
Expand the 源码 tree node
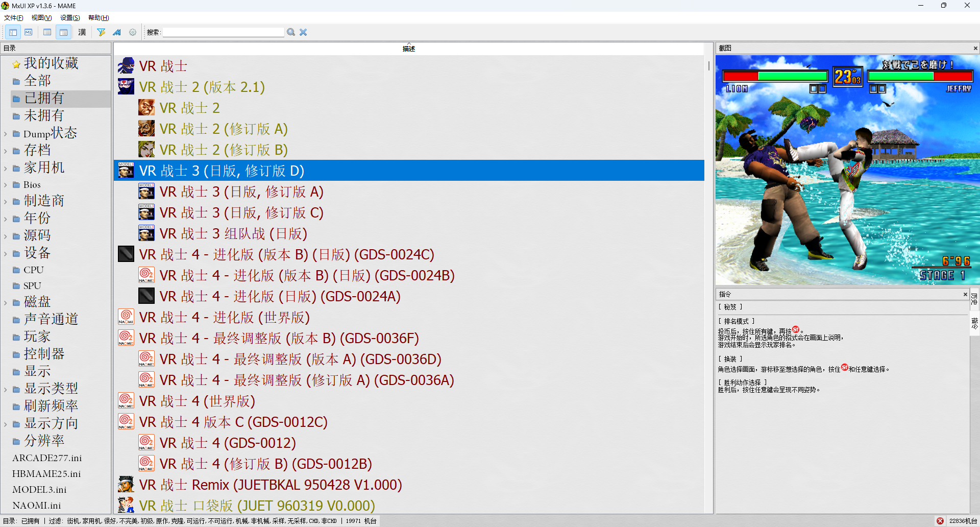5,236
